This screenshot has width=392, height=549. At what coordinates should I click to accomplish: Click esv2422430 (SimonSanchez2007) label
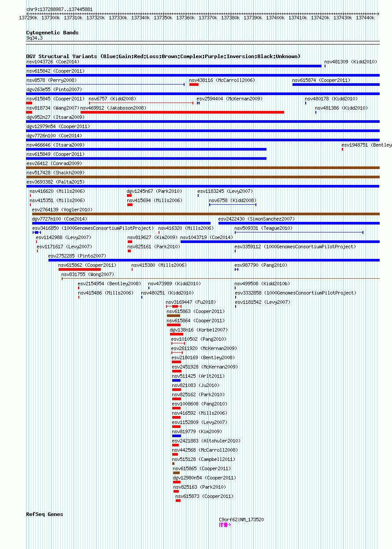click(x=256, y=219)
